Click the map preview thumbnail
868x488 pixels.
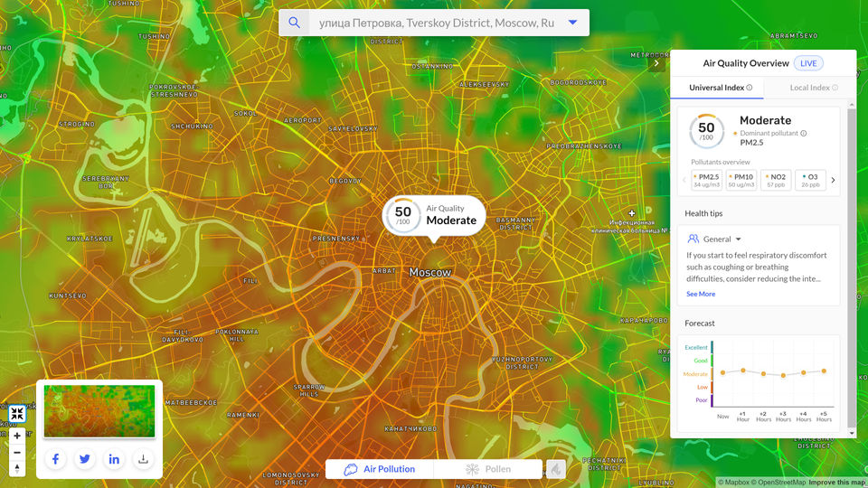coord(99,411)
